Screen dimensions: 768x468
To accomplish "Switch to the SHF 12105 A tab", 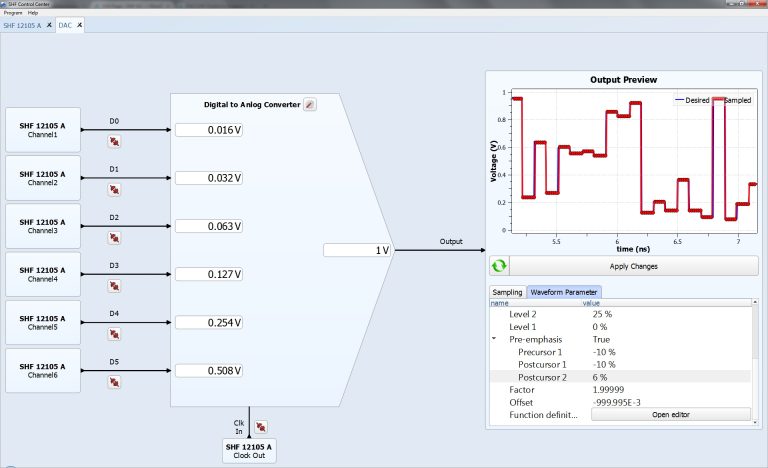I will click(x=20, y=24).
